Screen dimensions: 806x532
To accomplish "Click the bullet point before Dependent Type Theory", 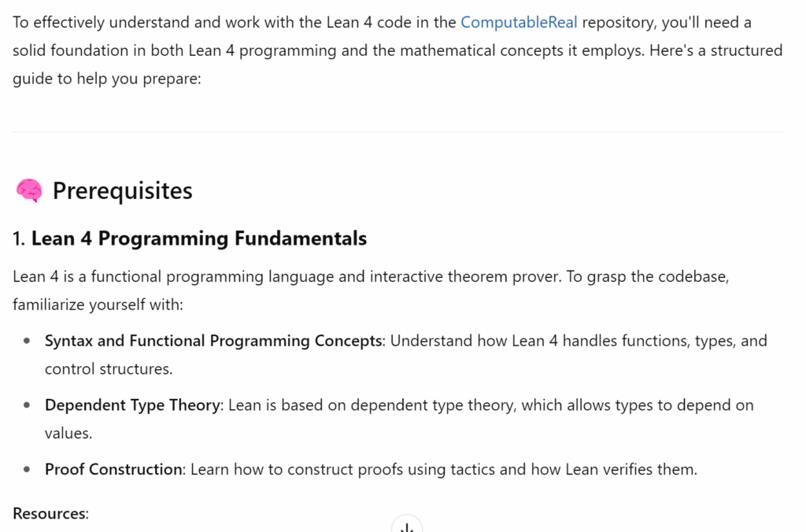I will point(27,405).
